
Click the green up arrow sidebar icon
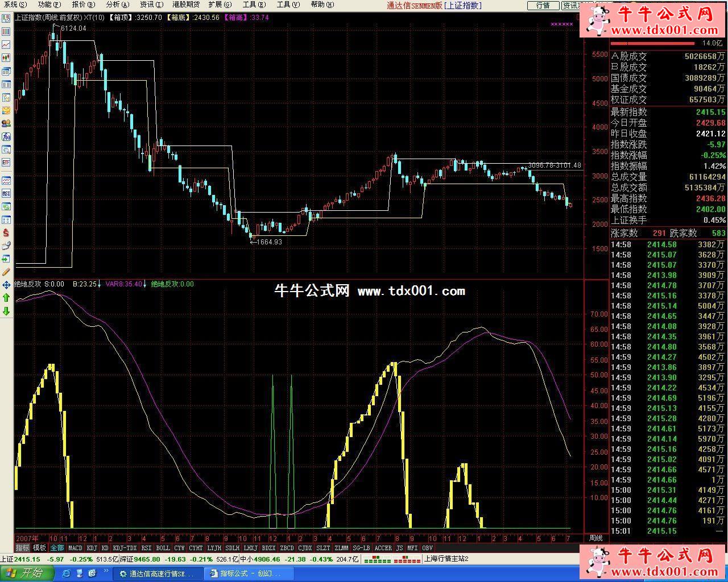(6, 298)
